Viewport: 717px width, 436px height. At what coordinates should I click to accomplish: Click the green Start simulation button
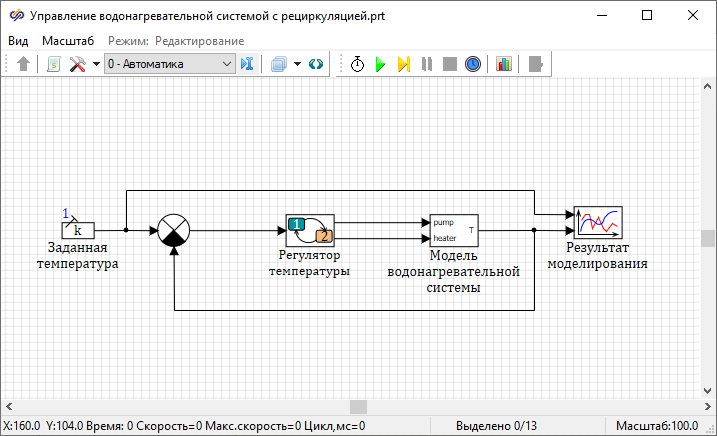(380, 64)
